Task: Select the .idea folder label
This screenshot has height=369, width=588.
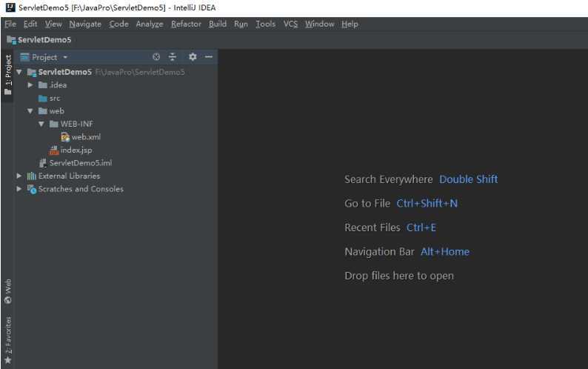Action: (58, 85)
